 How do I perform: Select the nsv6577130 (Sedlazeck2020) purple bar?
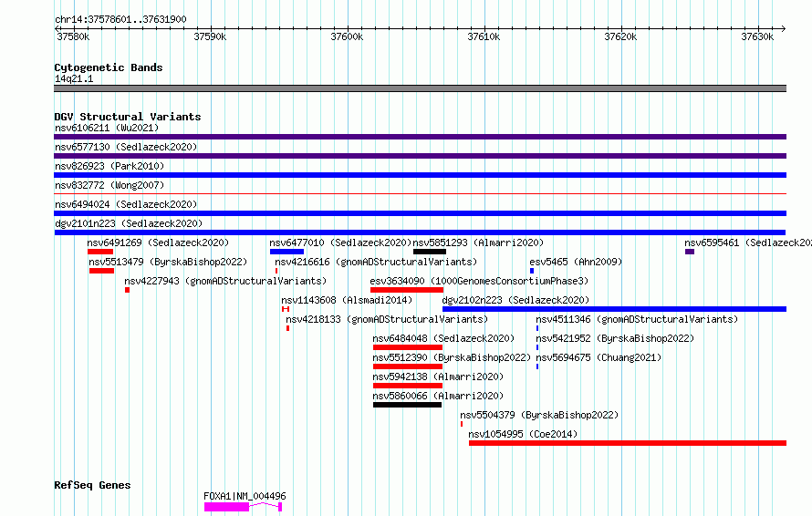tap(420, 156)
